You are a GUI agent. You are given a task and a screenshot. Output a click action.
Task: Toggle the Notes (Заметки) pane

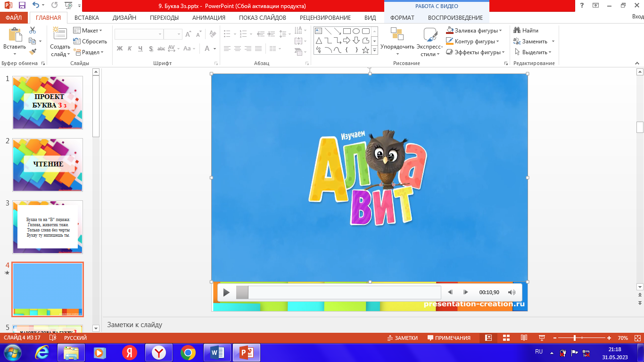click(402, 338)
